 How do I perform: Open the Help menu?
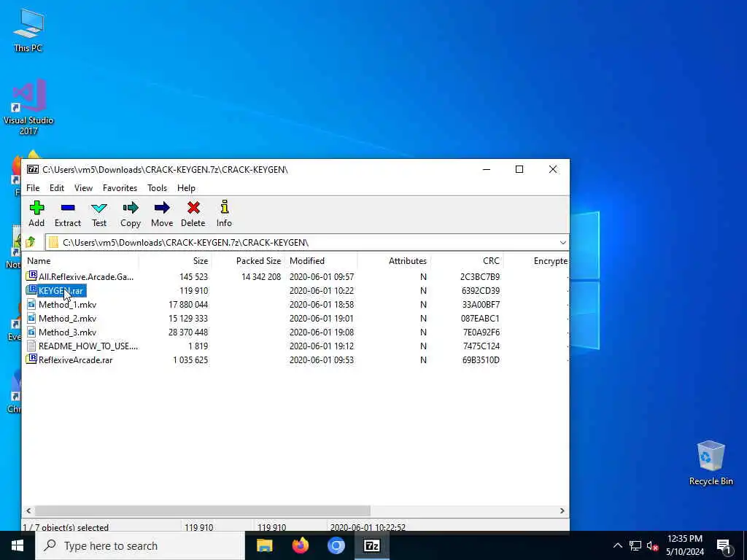click(x=186, y=188)
